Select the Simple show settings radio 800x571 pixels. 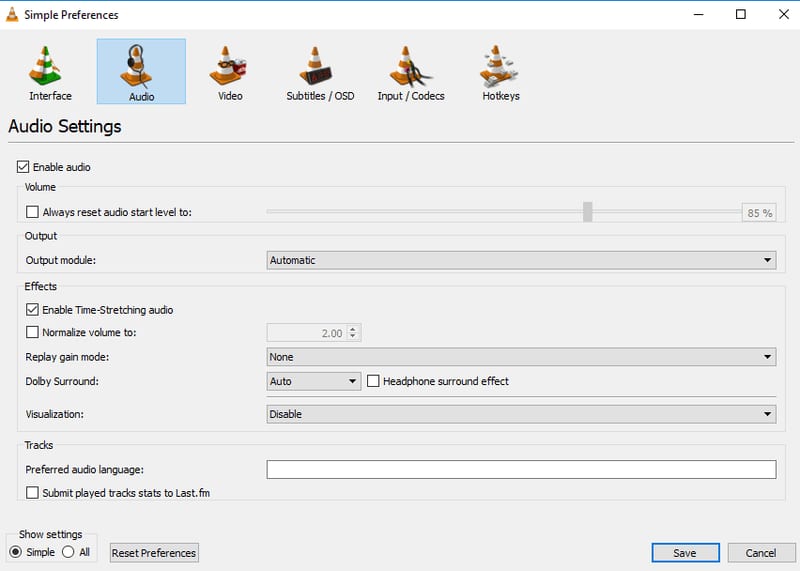click(x=16, y=552)
